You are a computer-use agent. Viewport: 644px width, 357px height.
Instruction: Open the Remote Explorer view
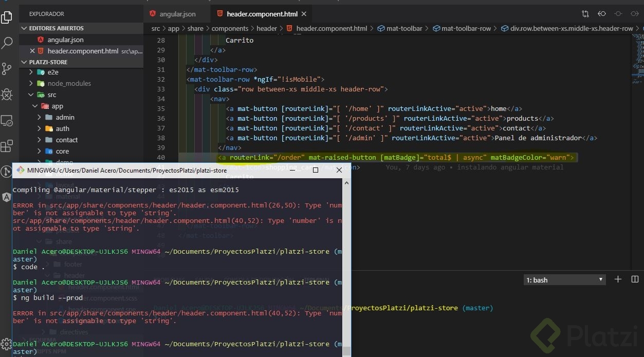tap(7, 121)
